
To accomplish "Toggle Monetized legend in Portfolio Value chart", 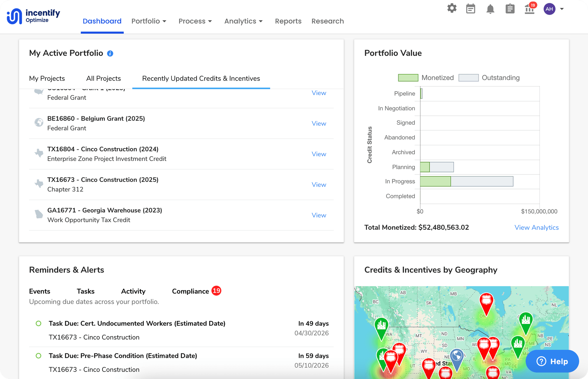I will [426, 78].
